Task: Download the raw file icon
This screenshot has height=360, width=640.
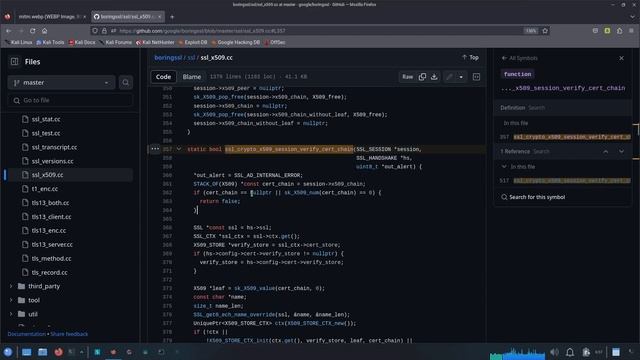Action: [x=434, y=77]
